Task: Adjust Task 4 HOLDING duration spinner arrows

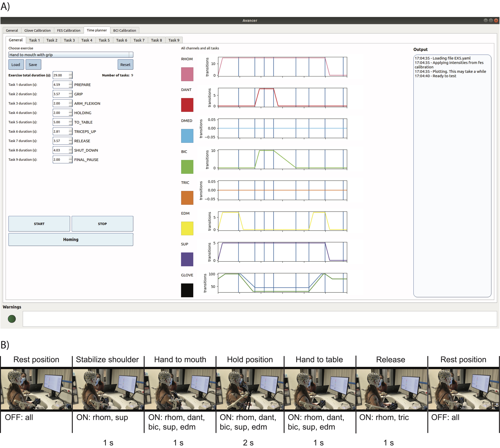Action: click(71, 113)
